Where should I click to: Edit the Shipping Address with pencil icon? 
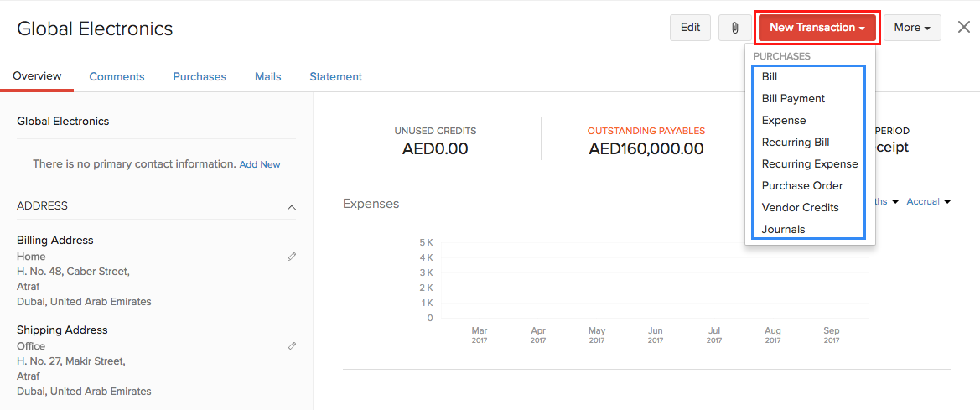pyautogui.click(x=291, y=345)
